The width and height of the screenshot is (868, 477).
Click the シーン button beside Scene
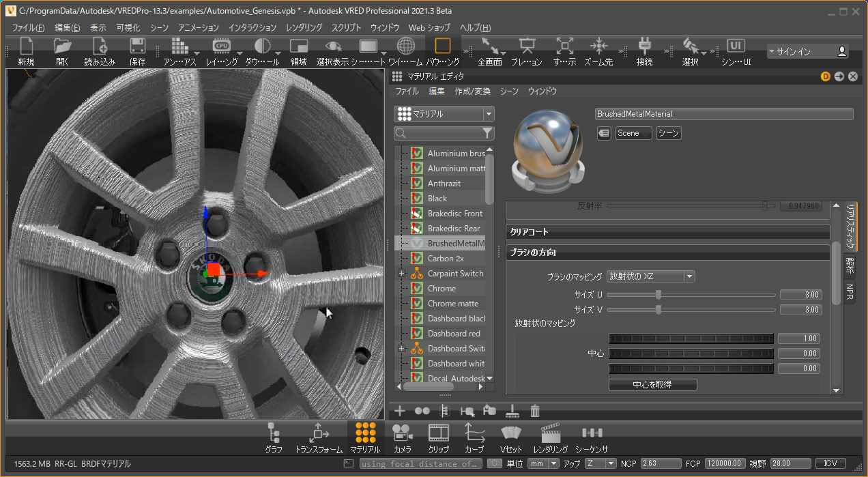point(669,134)
